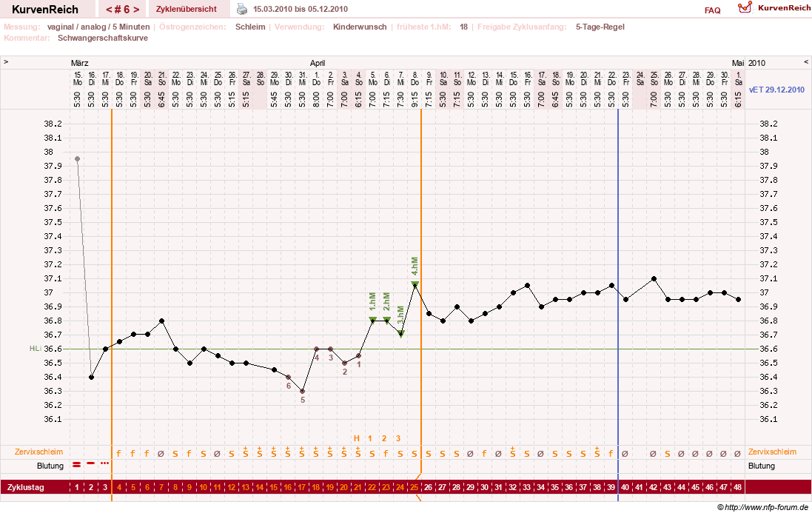Click the bleeding dash on cycle day 2

click(x=91, y=463)
